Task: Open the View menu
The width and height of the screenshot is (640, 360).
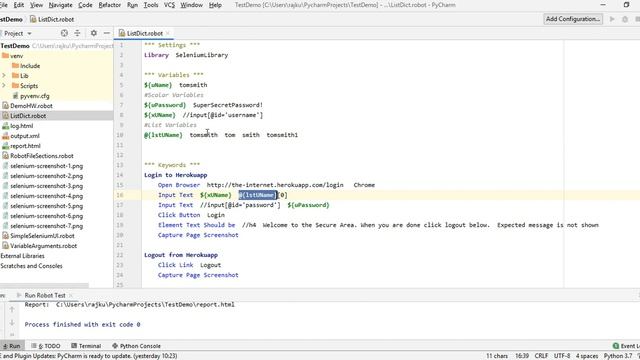Action: coord(36,5)
